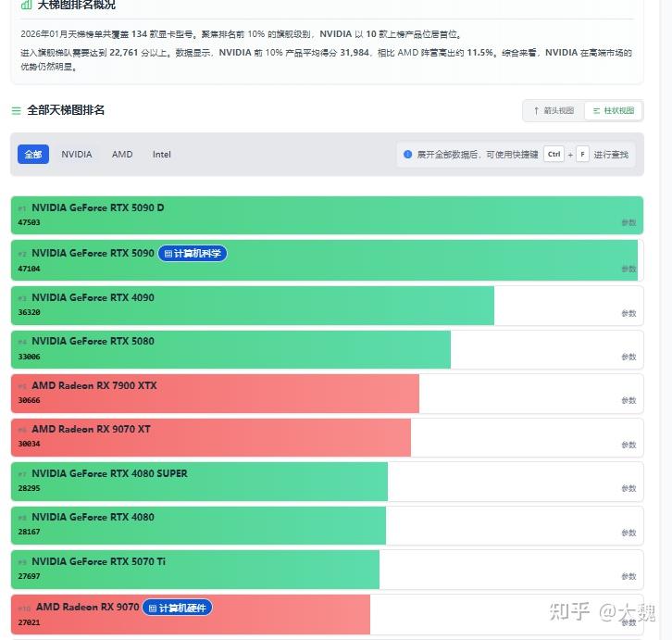This screenshot has height=640, width=672.
Task: Click score 47503
Action: tap(29, 222)
